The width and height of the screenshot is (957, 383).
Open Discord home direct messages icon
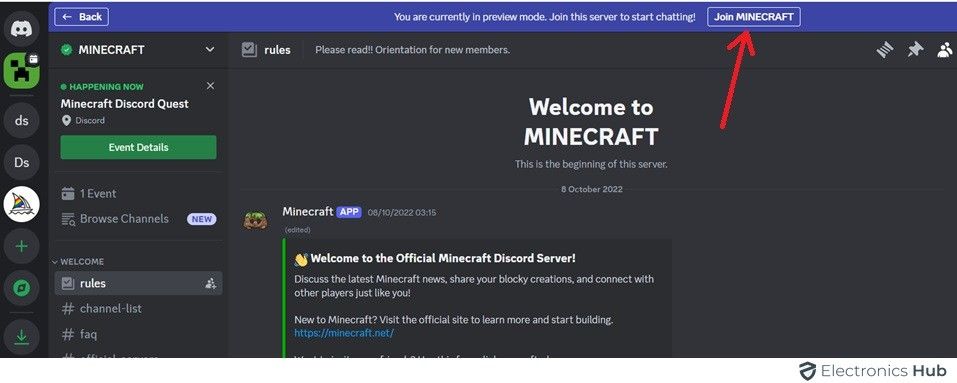(x=22, y=29)
